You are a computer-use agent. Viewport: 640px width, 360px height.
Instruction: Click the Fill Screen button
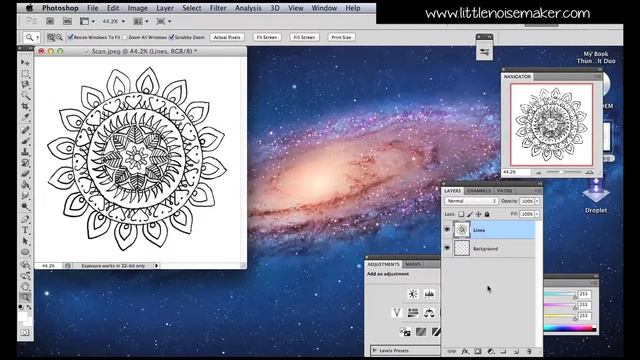pos(304,37)
